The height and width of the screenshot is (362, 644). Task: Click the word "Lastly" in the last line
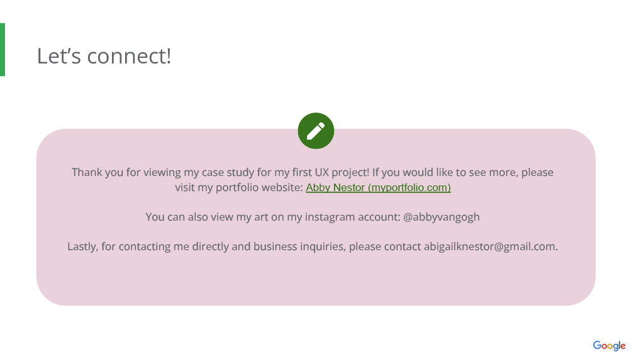(x=82, y=246)
